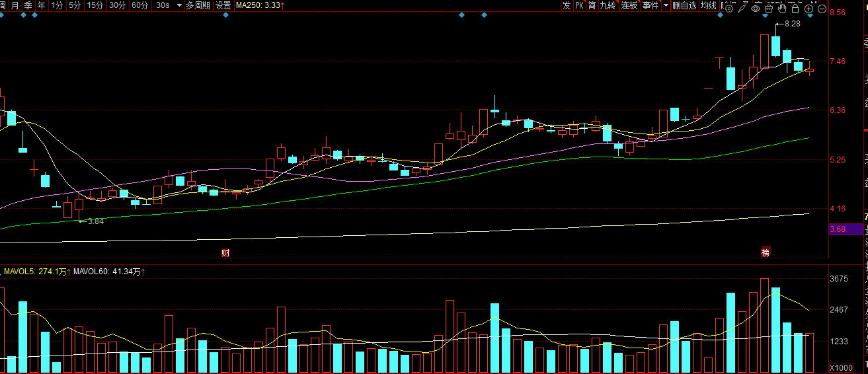Click the 发 button in top toolbar
The height and width of the screenshot is (374, 868).
point(567,5)
